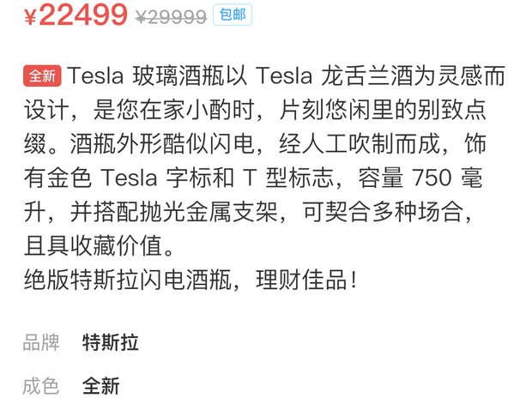Click the struck-through ¥29999 original price

click(x=171, y=17)
